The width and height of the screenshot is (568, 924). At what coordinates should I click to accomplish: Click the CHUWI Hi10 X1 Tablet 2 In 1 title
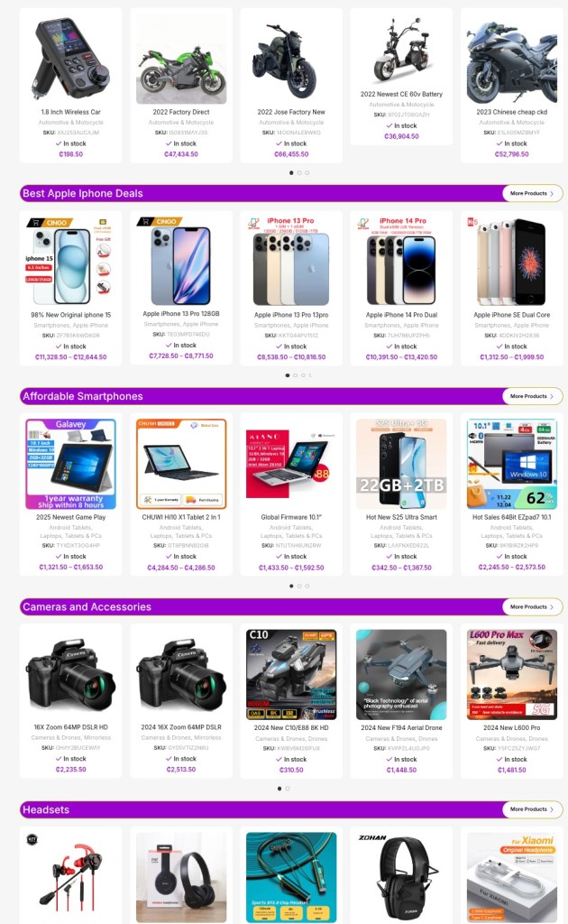click(181, 517)
